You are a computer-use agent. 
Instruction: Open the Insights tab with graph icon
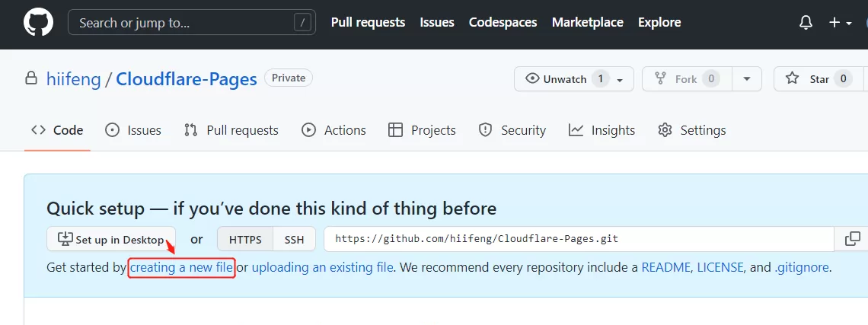602,130
